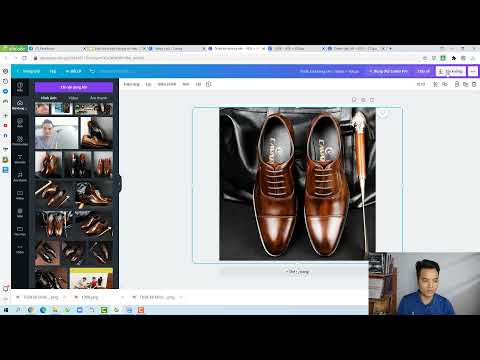Open options chevron for second downloaded file

(x=122, y=297)
